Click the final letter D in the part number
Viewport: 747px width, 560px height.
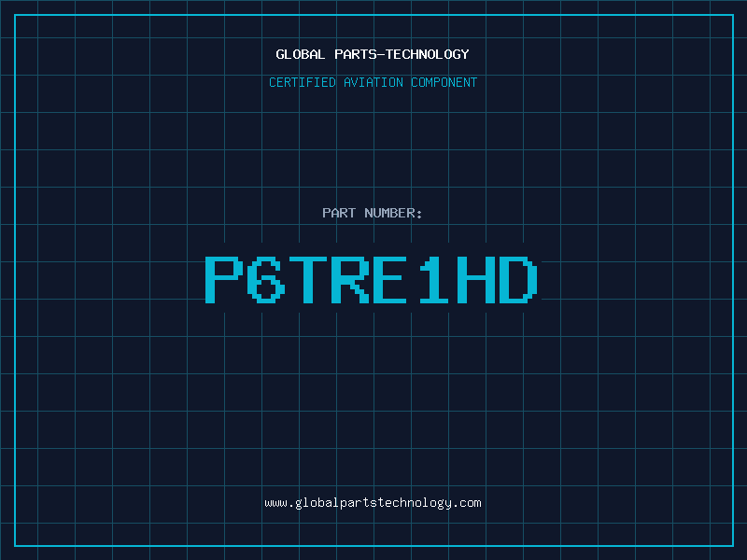[519, 280]
